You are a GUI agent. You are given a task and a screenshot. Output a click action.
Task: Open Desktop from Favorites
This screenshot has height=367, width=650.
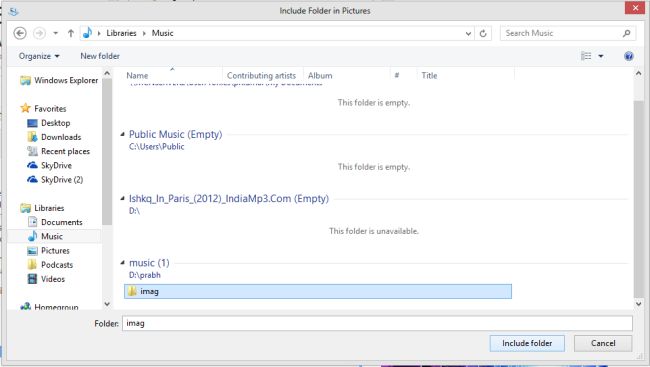point(56,123)
